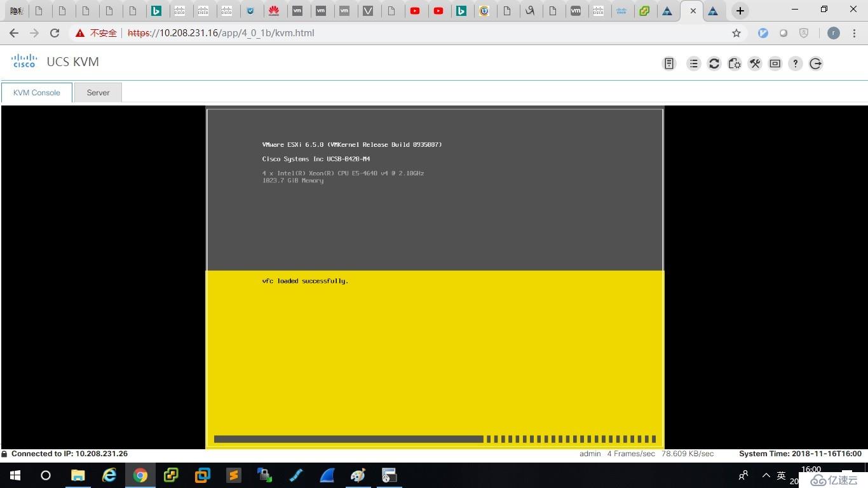Click the System Time status entry
The width and height of the screenshot is (868, 488).
(800, 454)
